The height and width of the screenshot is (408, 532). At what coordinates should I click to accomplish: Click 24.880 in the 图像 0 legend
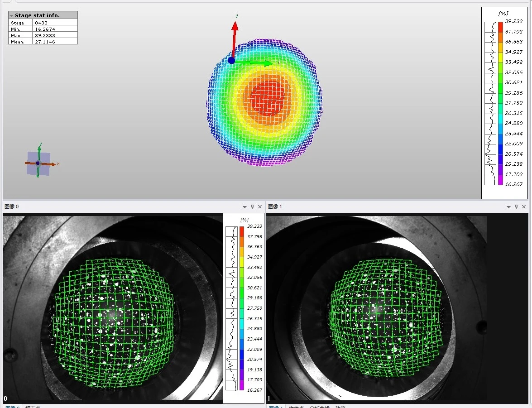click(x=254, y=329)
